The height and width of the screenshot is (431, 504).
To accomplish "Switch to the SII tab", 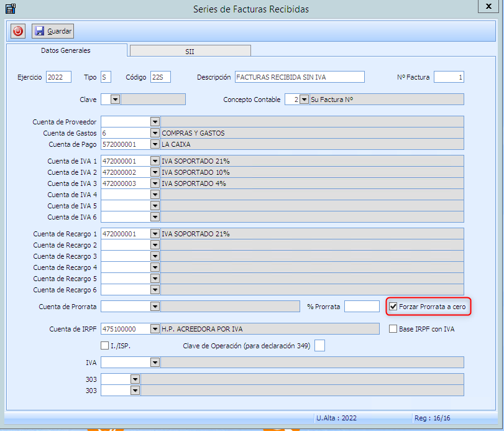I will coord(190,52).
